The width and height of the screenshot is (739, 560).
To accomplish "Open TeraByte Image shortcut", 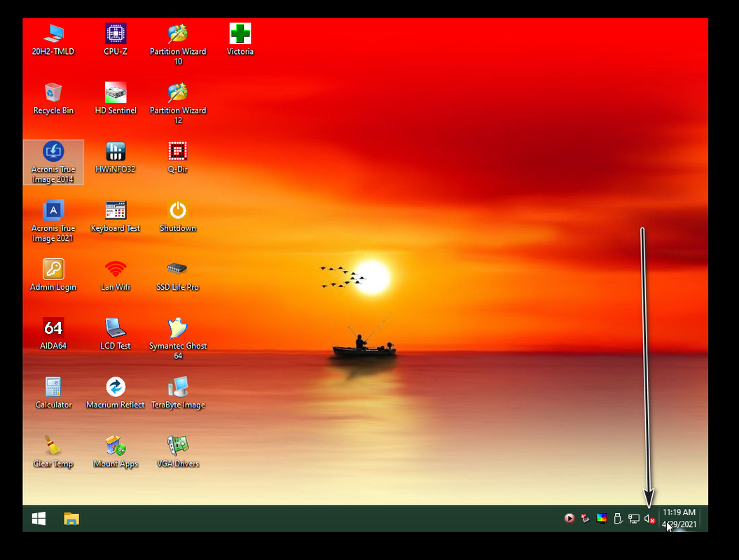I will click(x=178, y=393).
